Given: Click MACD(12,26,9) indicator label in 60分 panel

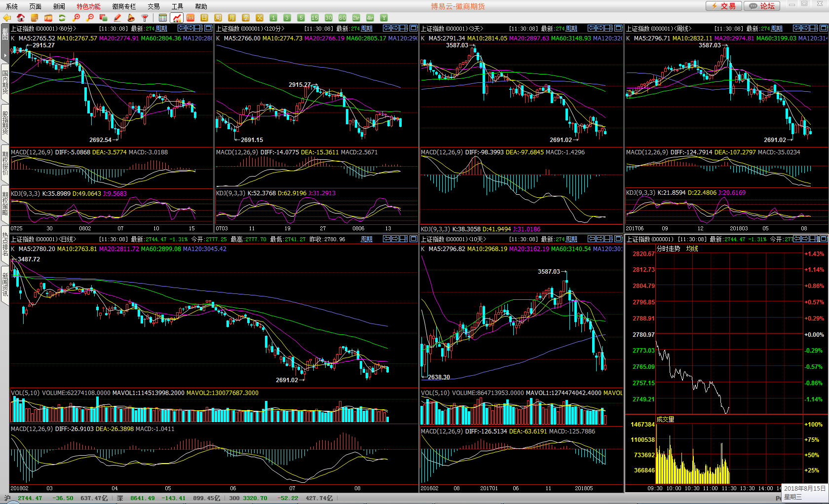Looking at the screenshot, I should pos(32,152).
